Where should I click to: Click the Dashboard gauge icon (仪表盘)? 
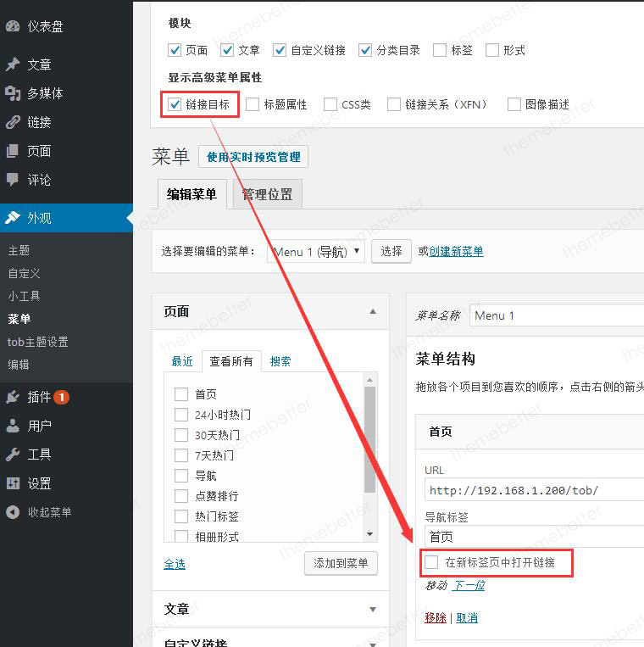tap(13, 26)
